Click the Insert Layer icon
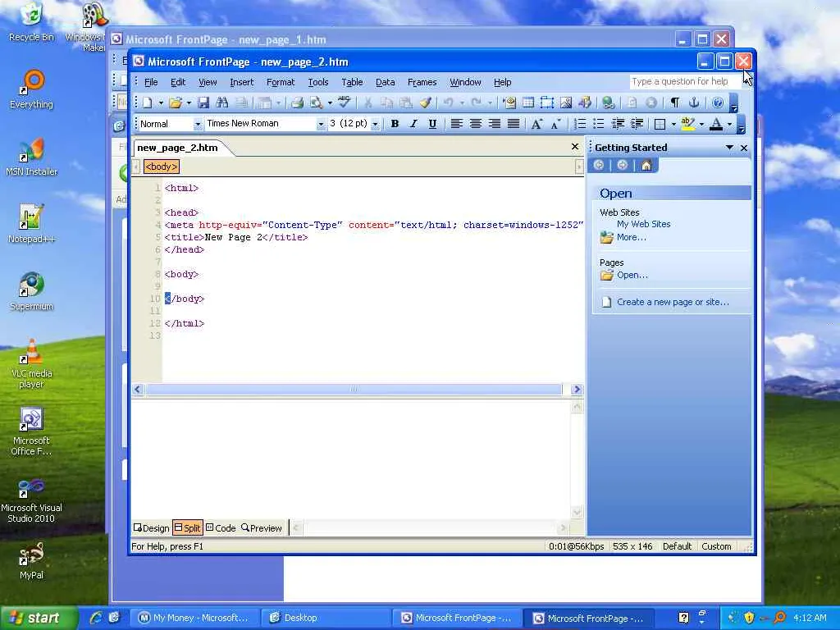The height and width of the screenshot is (630, 840). [x=547, y=103]
